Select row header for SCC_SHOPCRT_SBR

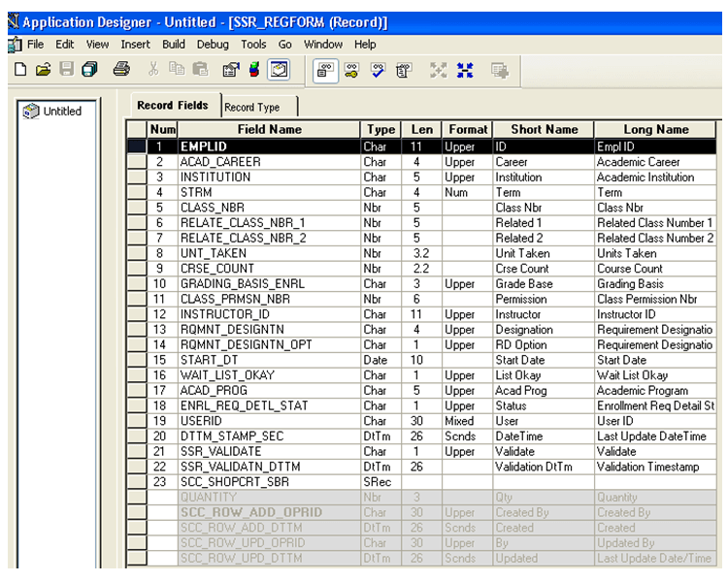(x=137, y=482)
